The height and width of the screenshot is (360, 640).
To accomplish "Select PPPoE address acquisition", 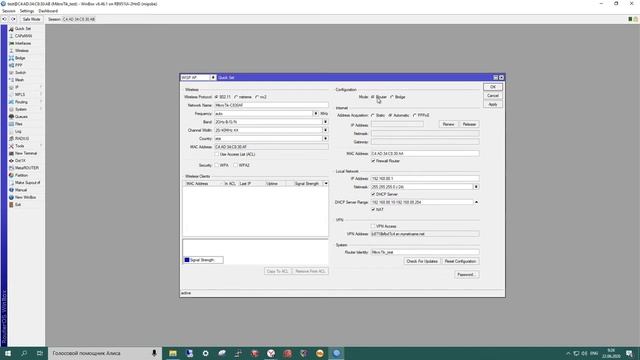I will pos(415,116).
